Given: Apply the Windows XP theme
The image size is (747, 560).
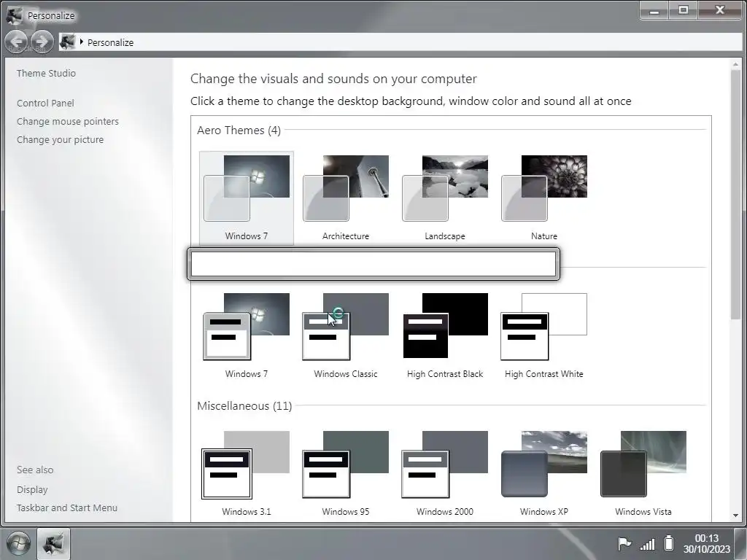Looking at the screenshot, I should click(543, 473).
